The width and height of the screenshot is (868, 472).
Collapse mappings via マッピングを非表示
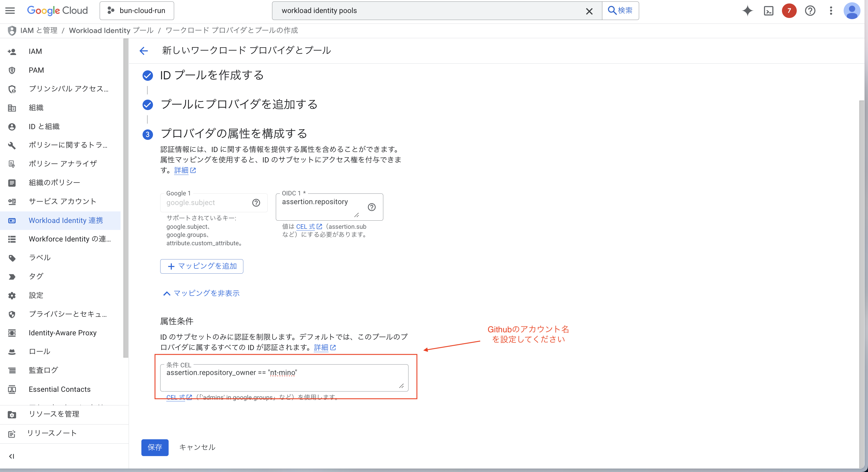tap(201, 293)
